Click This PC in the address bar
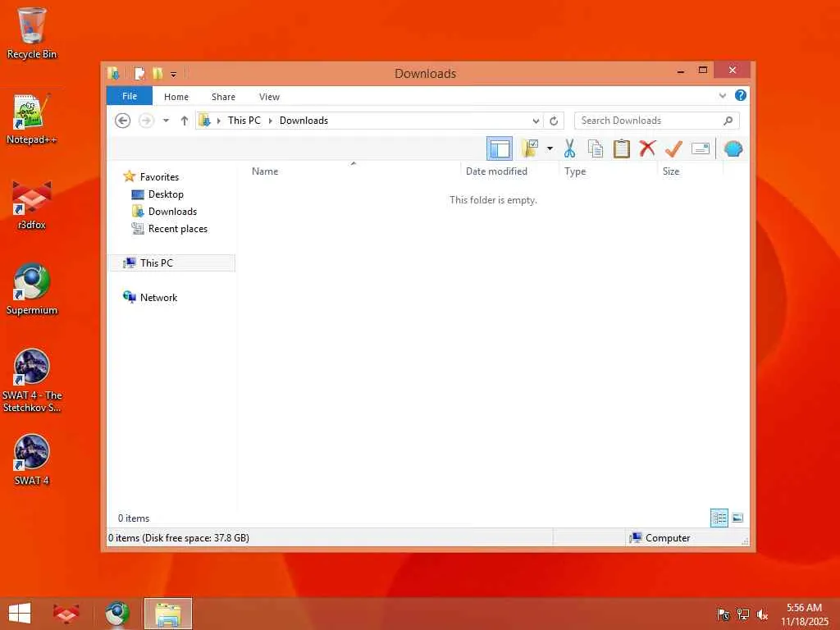 [x=244, y=121]
